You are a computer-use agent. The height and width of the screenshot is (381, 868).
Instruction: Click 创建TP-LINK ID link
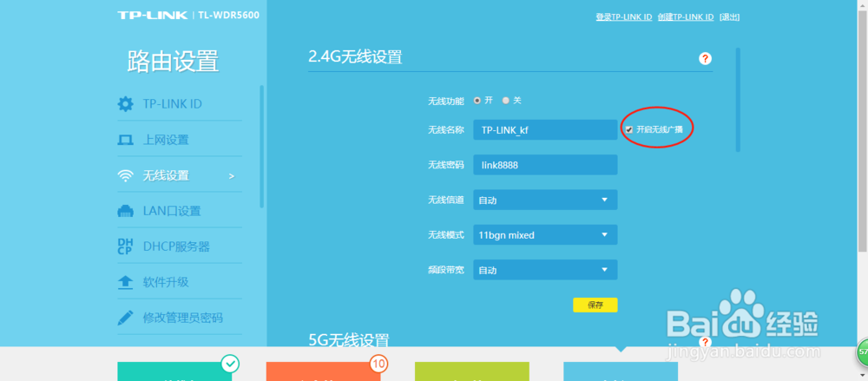pos(686,17)
